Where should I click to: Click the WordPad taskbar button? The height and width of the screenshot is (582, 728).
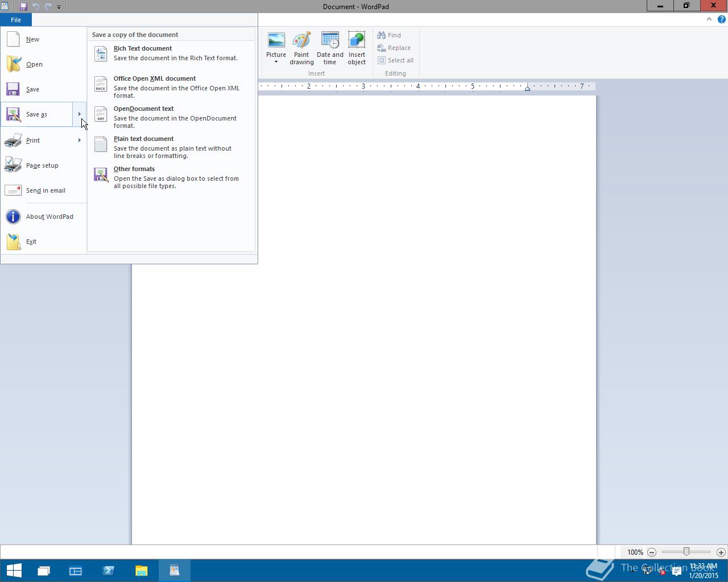174,571
